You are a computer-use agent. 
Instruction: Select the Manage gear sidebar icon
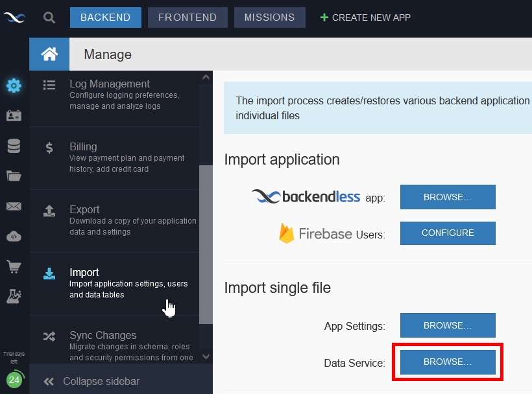(14, 86)
